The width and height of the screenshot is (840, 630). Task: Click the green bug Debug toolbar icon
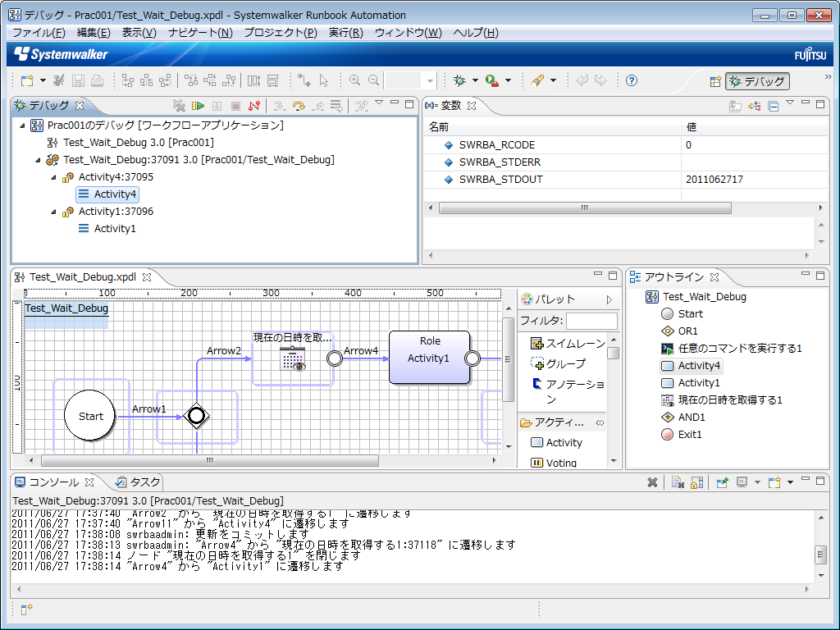[x=459, y=80]
